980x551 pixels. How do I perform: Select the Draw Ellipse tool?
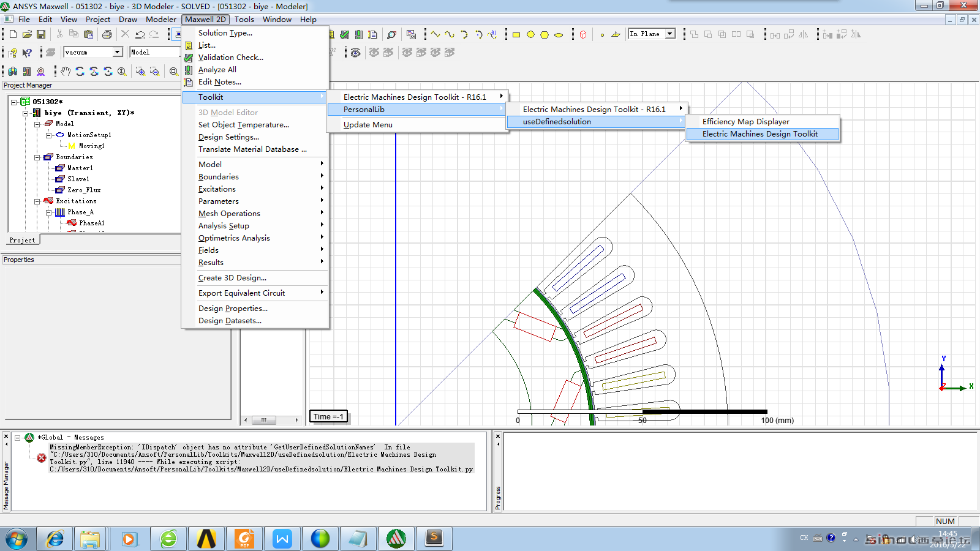(559, 35)
